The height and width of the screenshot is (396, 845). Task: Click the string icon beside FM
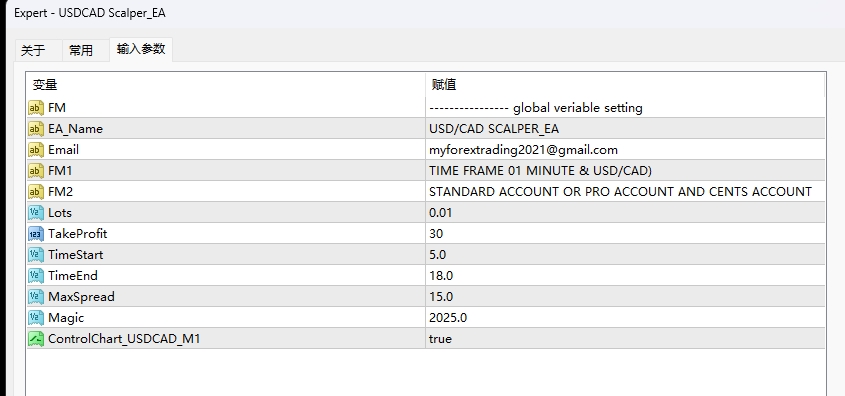(x=36, y=108)
